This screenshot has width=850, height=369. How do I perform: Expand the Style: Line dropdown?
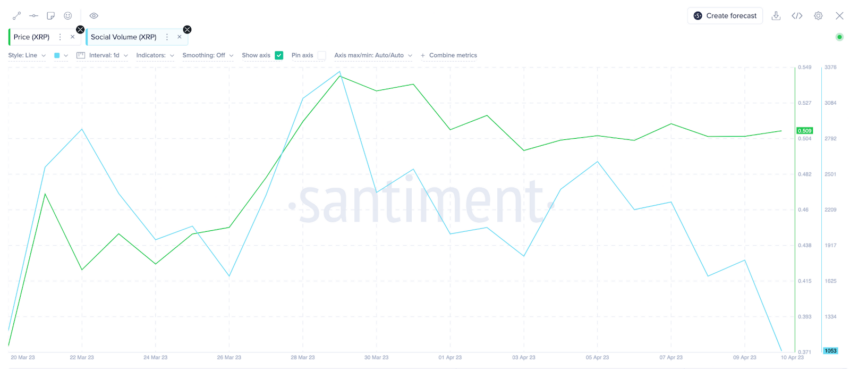tap(29, 55)
